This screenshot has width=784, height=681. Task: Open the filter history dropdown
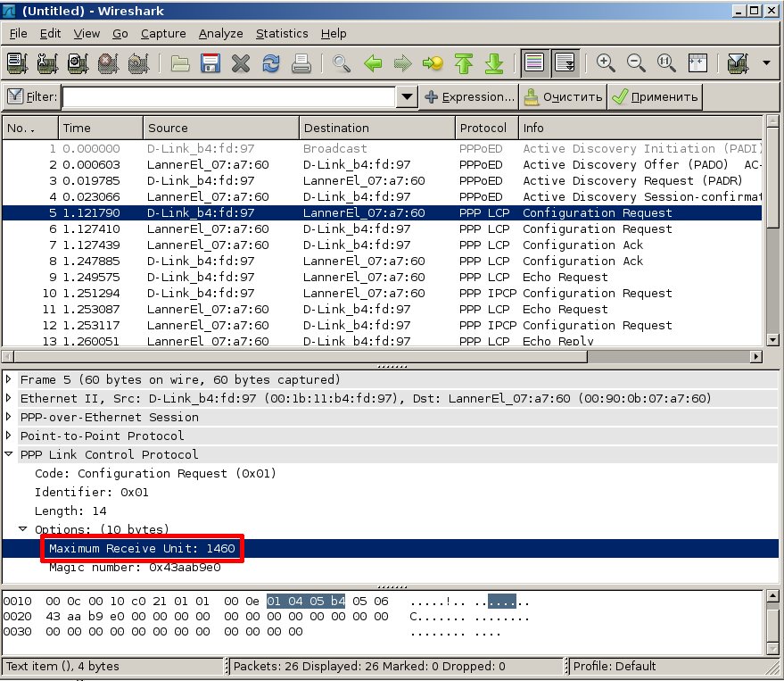point(407,96)
